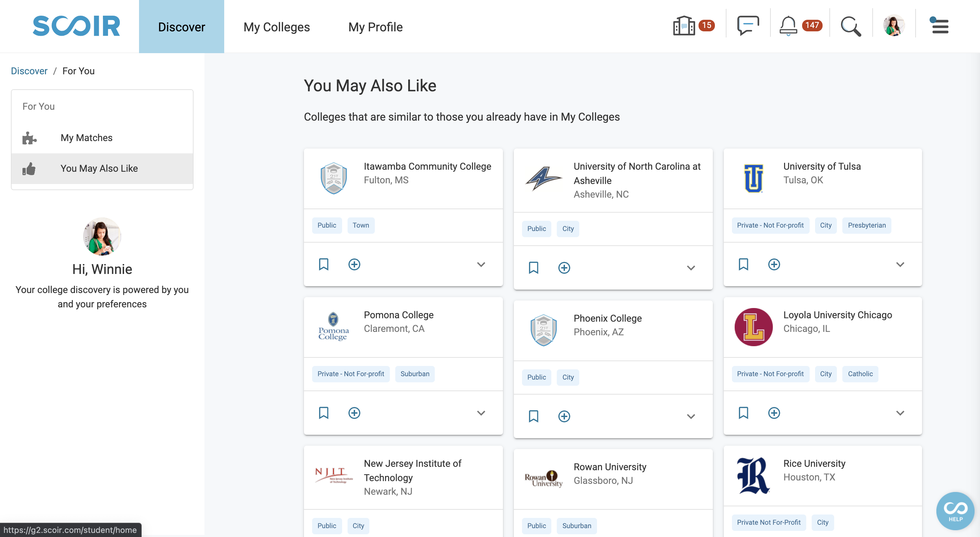Open Rowan University name link

coord(610,467)
